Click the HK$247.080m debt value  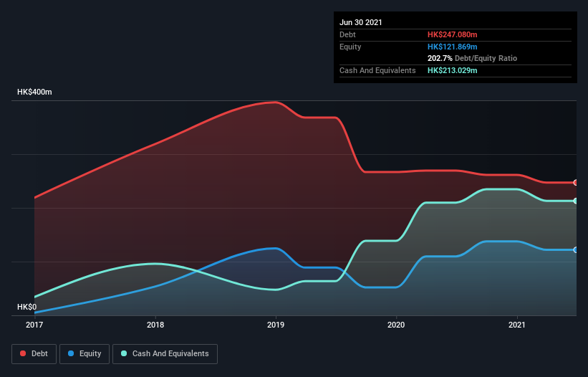(x=452, y=34)
